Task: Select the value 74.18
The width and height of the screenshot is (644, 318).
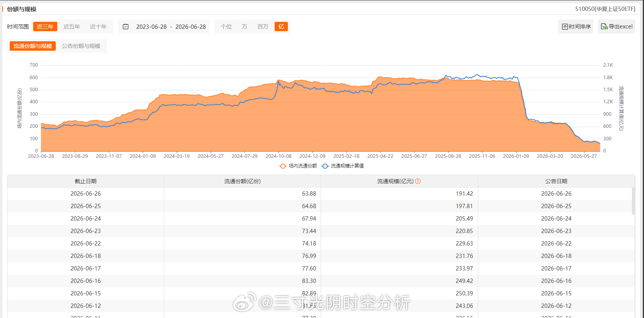Action: coord(309,244)
